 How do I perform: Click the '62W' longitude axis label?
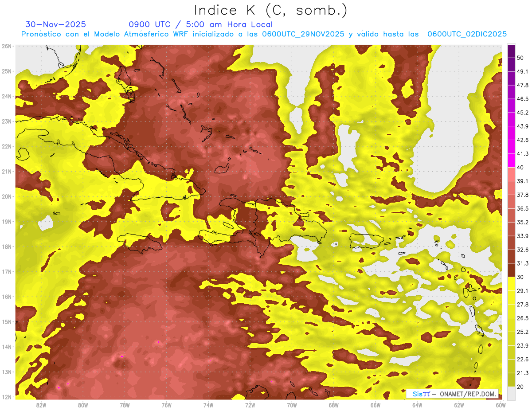(459, 405)
